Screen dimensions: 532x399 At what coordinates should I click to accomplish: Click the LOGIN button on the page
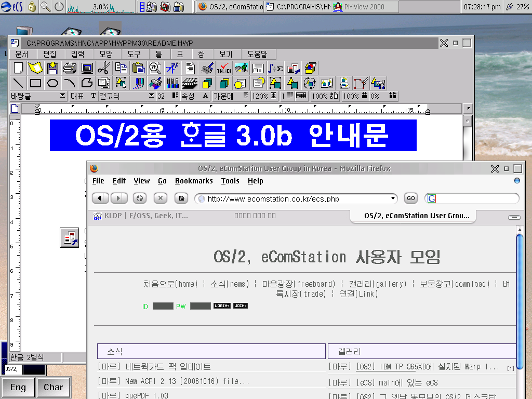[222, 305]
